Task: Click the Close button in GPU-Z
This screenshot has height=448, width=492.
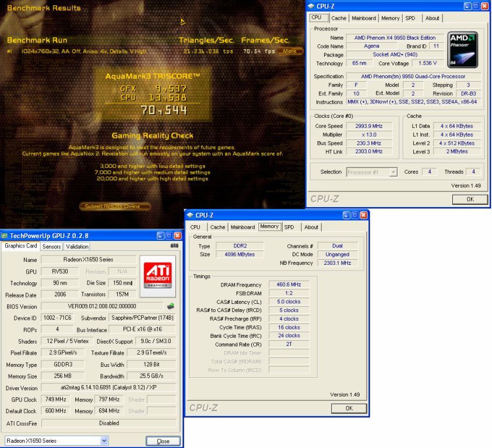Action: pyautogui.click(x=163, y=441)
